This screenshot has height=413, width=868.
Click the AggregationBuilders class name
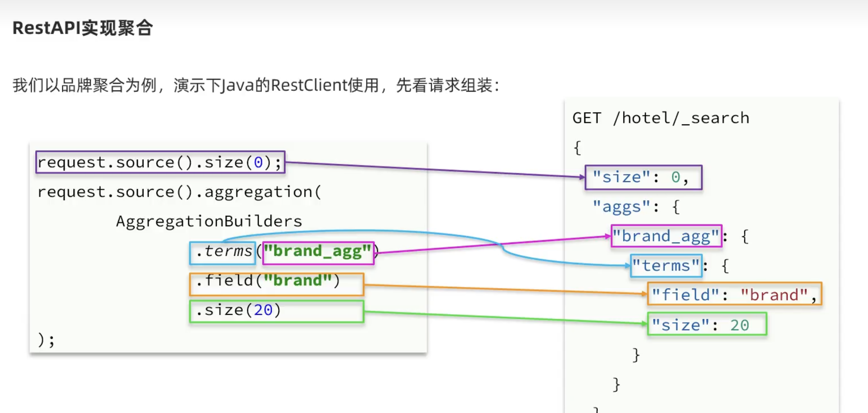(209, 222)
